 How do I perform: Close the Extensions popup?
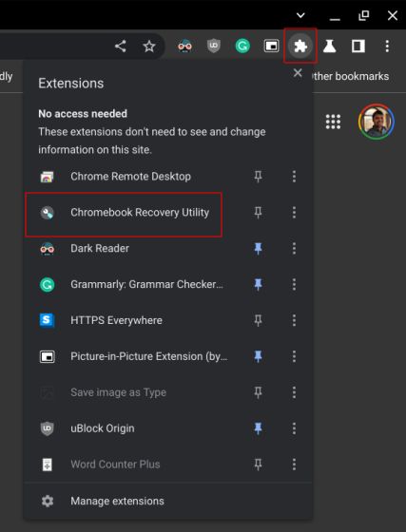pos(298,73)
